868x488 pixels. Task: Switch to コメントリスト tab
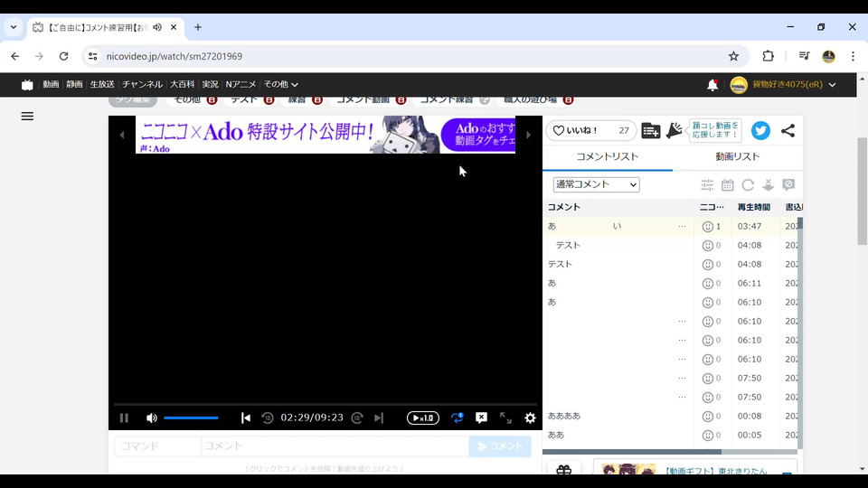pyautogui.click(x=608, y=156)
